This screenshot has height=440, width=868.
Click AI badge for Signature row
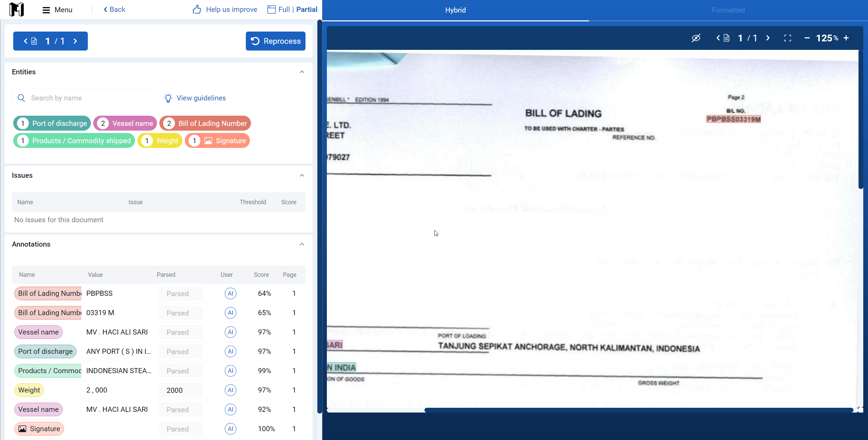tap(231, 429)
